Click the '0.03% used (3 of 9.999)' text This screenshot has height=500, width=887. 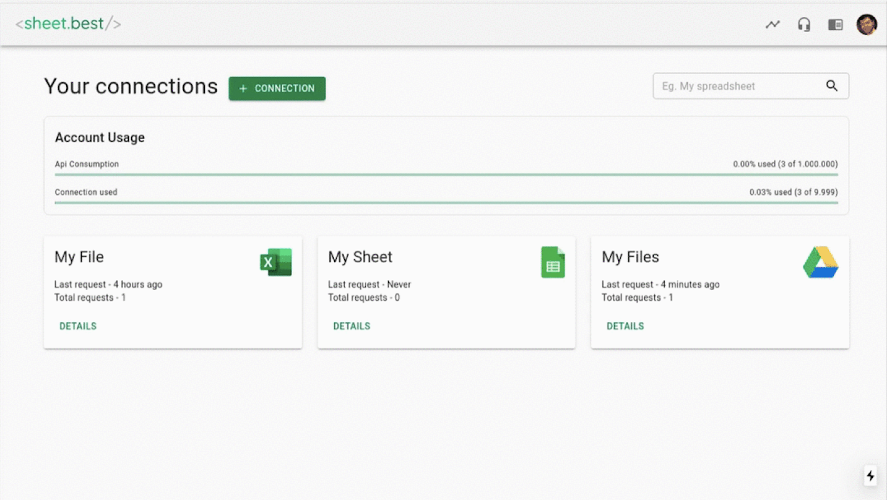click(794, 192)
